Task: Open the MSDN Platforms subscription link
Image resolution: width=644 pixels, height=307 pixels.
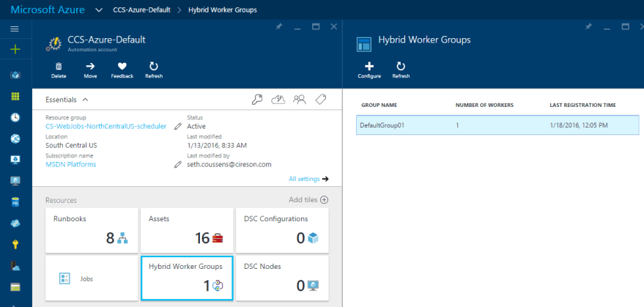Action: tap(70, 164)
